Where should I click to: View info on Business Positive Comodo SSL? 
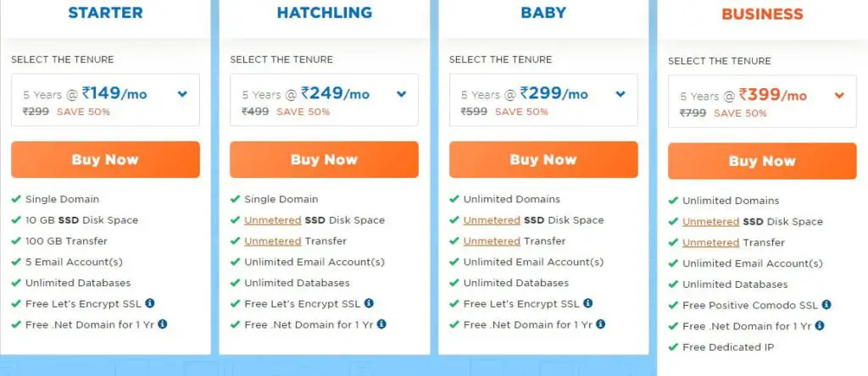pyautogui.click(x=826, y=305)
